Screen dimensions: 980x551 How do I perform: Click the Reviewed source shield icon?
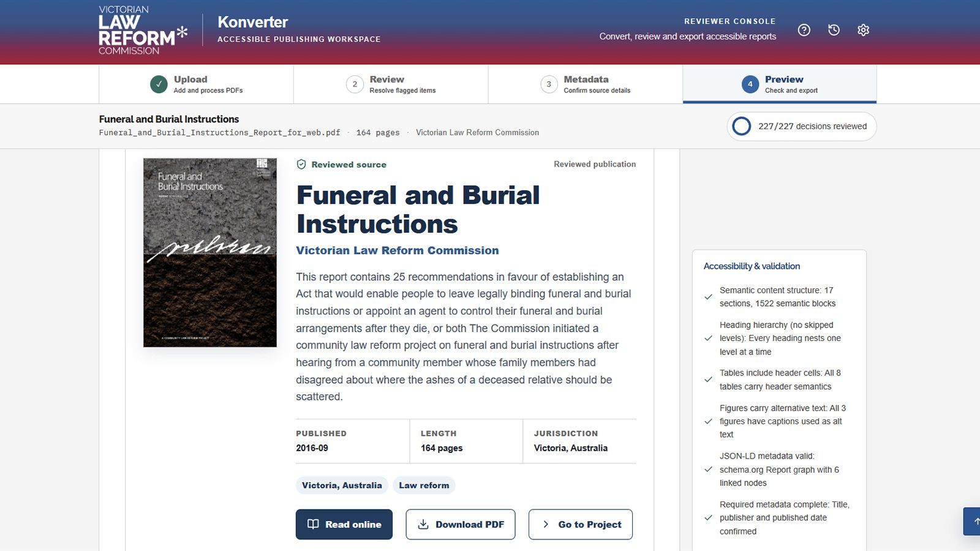click(x=301, y=164)
